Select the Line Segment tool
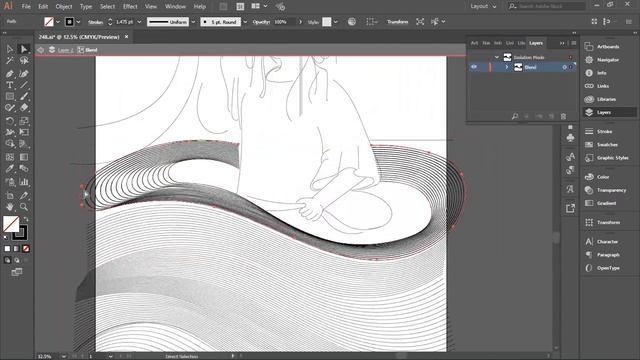 [24, 85]
